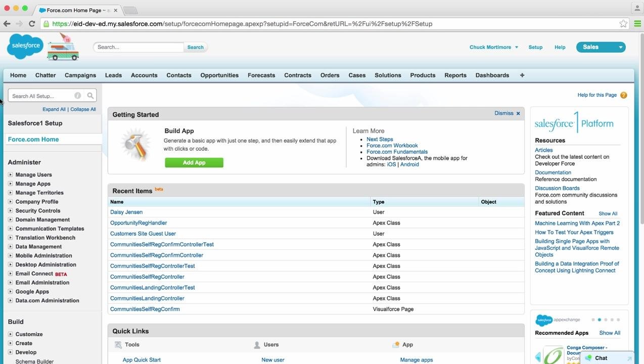
Task: Expand the Customize node under Build
Action: tap(10, 334)
